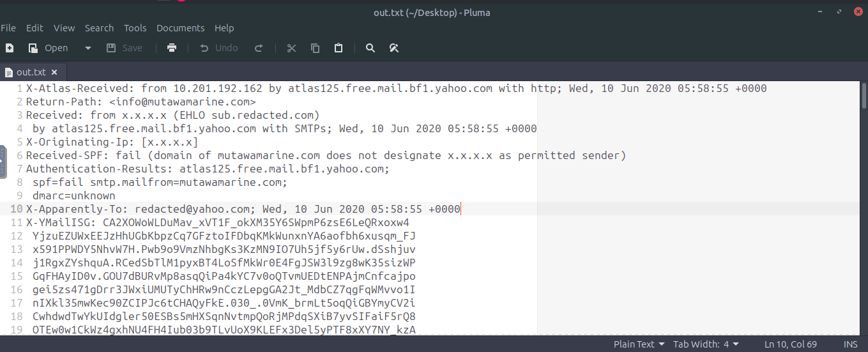Image resolution: width=868 pixels, height=352 pixels.
Task: Open the Documents menu
Action: coord(180,28)
